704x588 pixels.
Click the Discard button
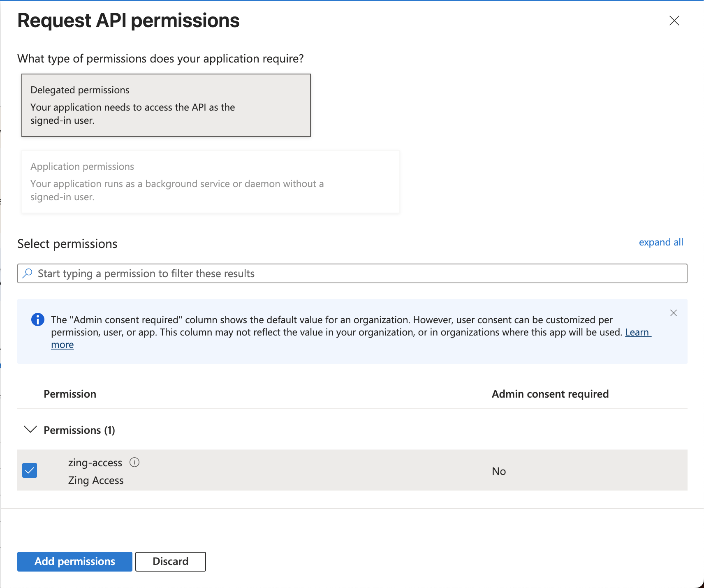click(x=170, y=561)
